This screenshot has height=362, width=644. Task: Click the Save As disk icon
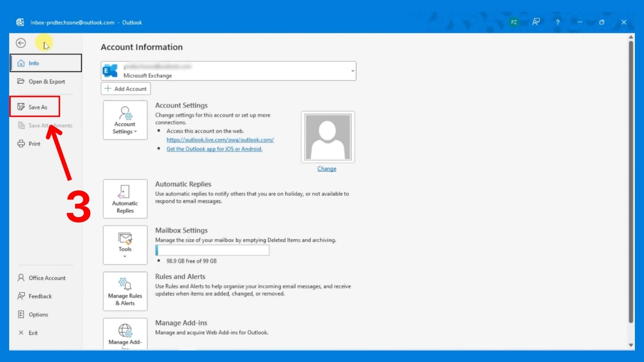pyautogui.click(x=21, y=107)
